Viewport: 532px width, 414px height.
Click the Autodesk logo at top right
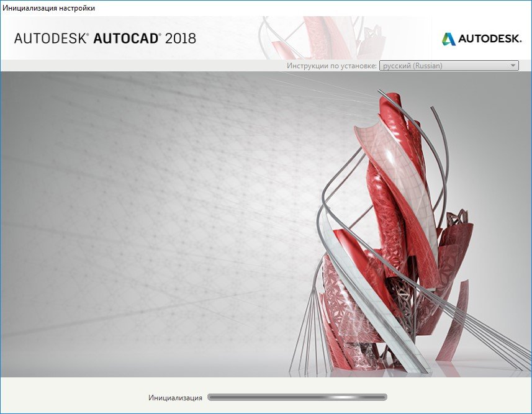click(x=482, y=39)
